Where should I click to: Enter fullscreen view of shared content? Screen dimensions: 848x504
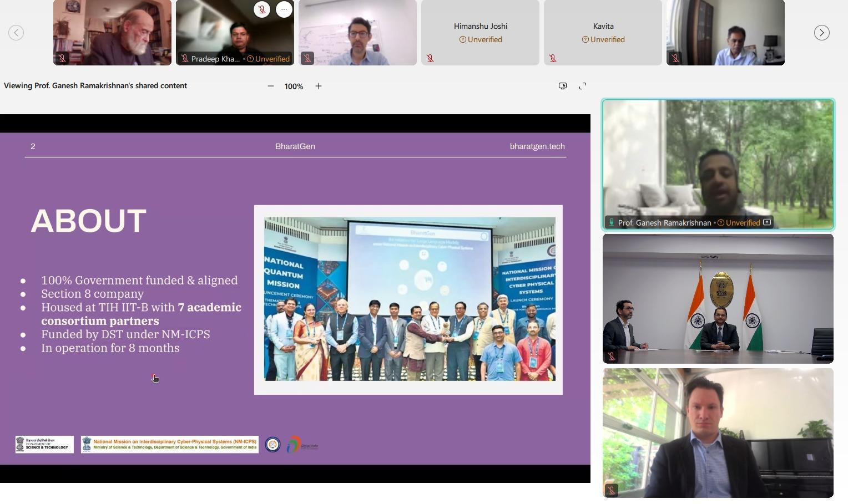point(583,86)
